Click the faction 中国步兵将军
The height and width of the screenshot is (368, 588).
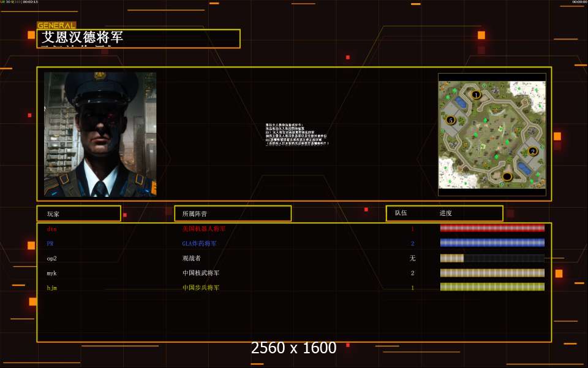tap(201, 288)
